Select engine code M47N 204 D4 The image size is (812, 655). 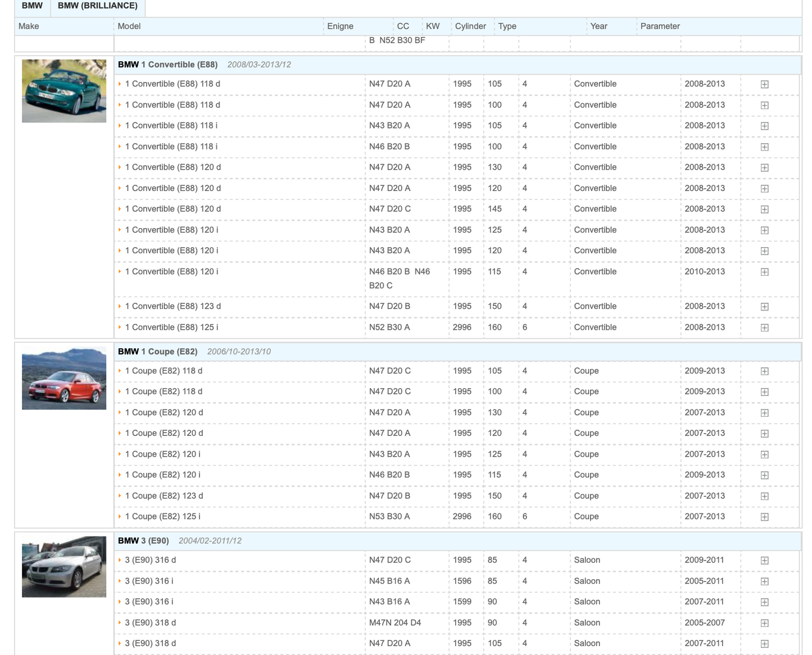coord(395,623)
